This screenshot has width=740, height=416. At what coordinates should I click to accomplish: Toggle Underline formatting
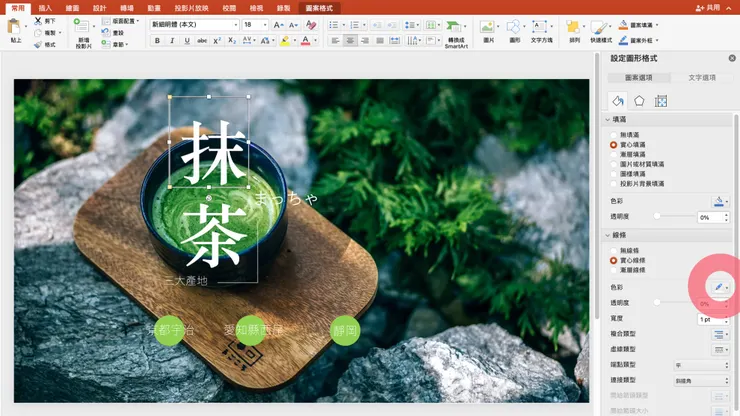[x=187, y=41]
